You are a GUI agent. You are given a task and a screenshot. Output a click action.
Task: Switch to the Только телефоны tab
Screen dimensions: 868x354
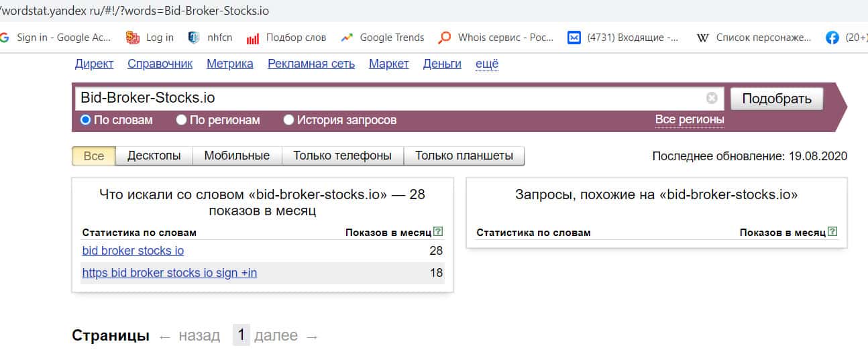click(342, 156)
